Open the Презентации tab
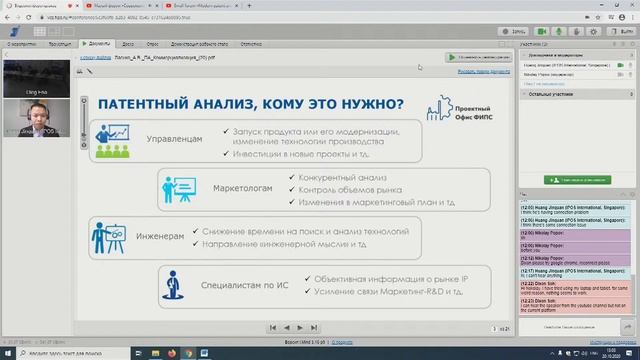The image size is (640, 360). click(x=60, y=44)
